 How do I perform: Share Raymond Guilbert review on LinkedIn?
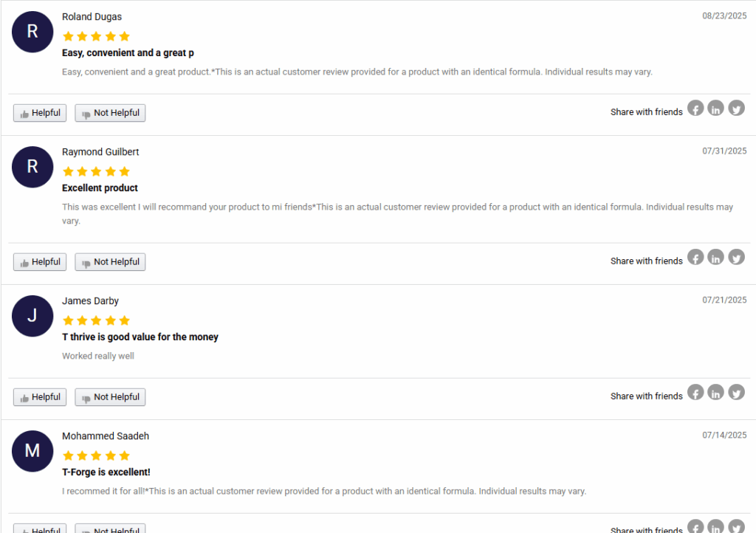[716, 257]
